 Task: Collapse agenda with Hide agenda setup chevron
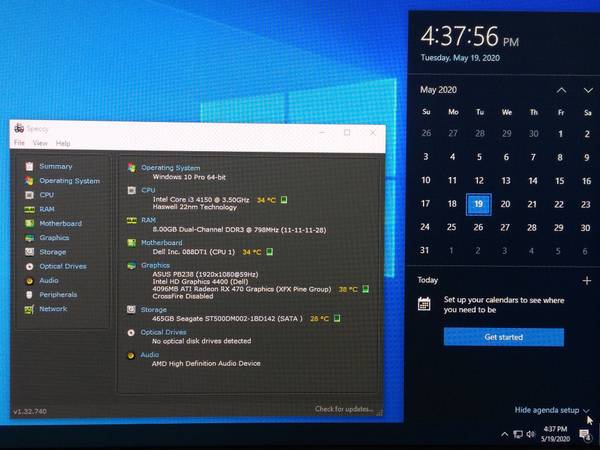click(586, 410)
